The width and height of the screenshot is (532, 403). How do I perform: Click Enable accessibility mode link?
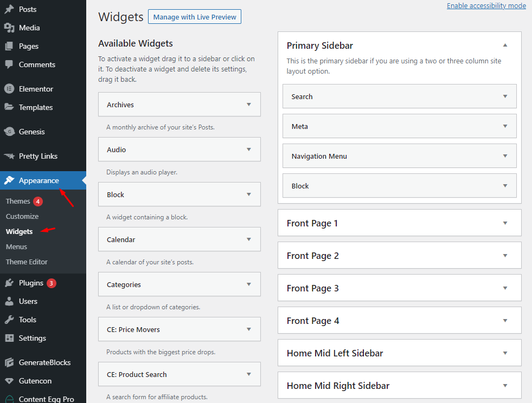pos(486,5)
